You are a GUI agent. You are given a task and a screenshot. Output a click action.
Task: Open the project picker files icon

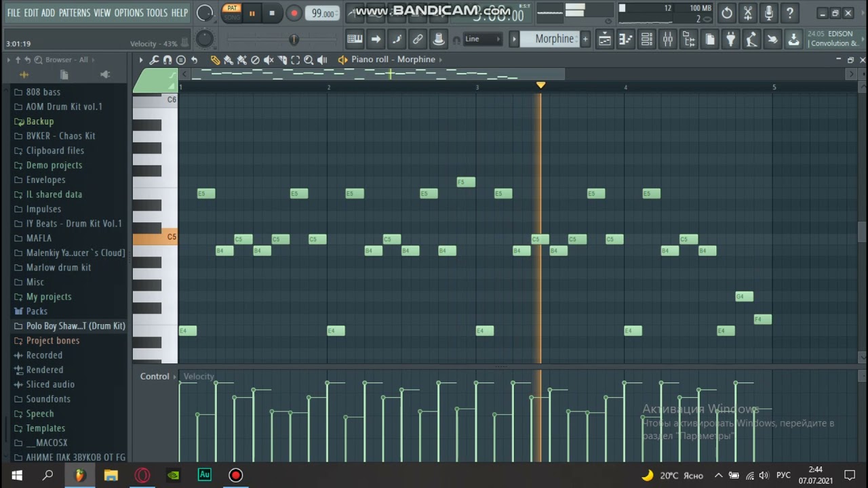(x=709, y=39)
